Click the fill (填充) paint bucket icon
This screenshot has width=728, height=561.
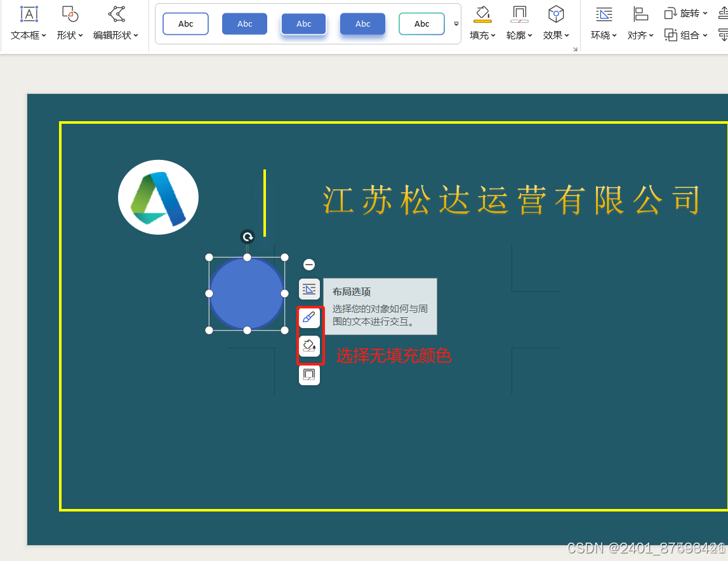482,15
